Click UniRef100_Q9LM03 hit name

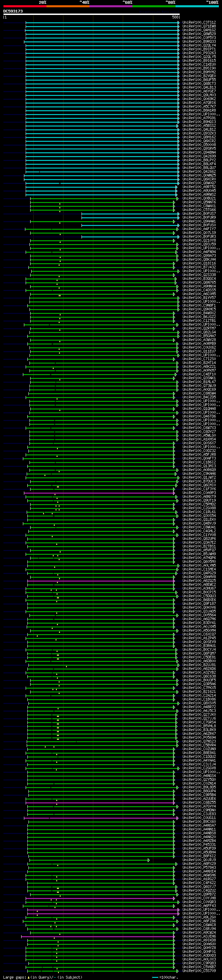199,95
